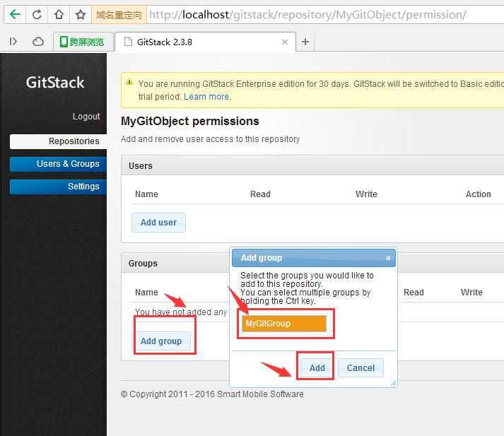Close the Add group dialog with x

pyautogui.click(x=388, y=258)
